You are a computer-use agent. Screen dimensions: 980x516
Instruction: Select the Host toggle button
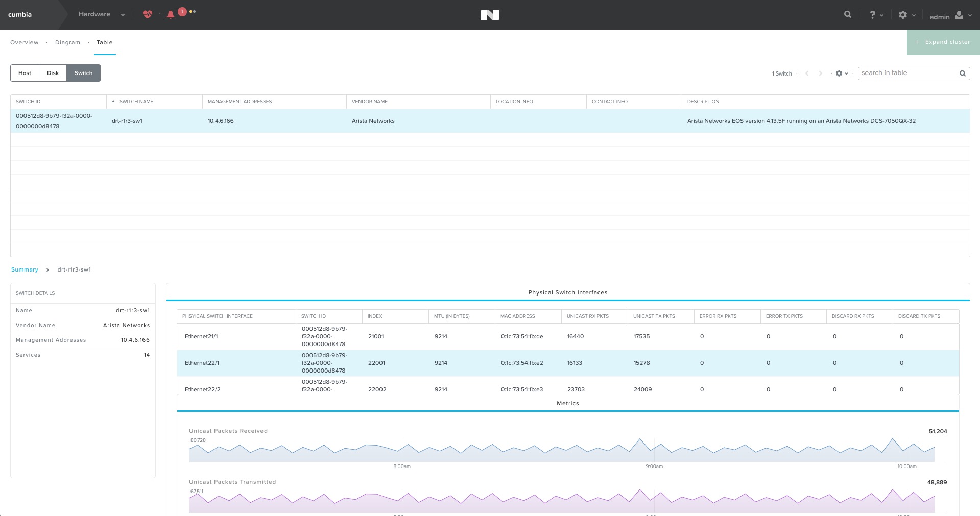click(x=25, y=73)
